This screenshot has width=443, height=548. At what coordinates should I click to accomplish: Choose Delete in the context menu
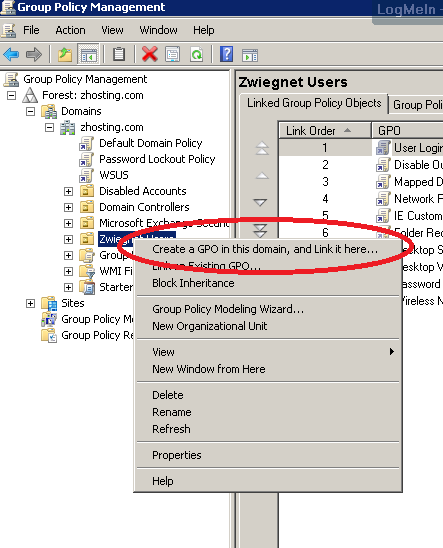click(x=268, y=395)
